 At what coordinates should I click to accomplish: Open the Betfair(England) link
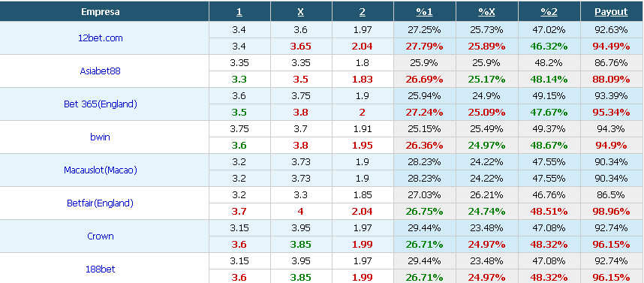[101, 203]
